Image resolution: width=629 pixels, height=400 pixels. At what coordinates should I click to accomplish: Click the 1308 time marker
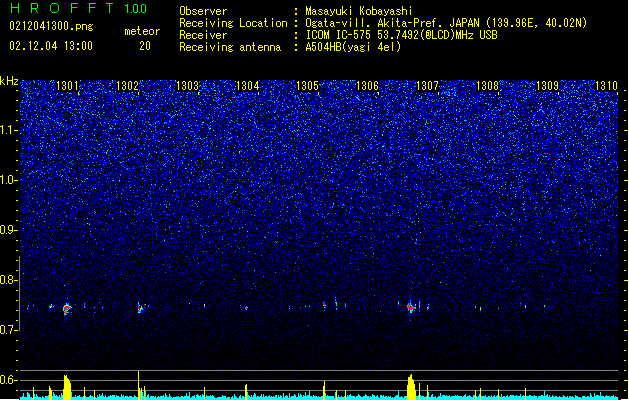487,86
